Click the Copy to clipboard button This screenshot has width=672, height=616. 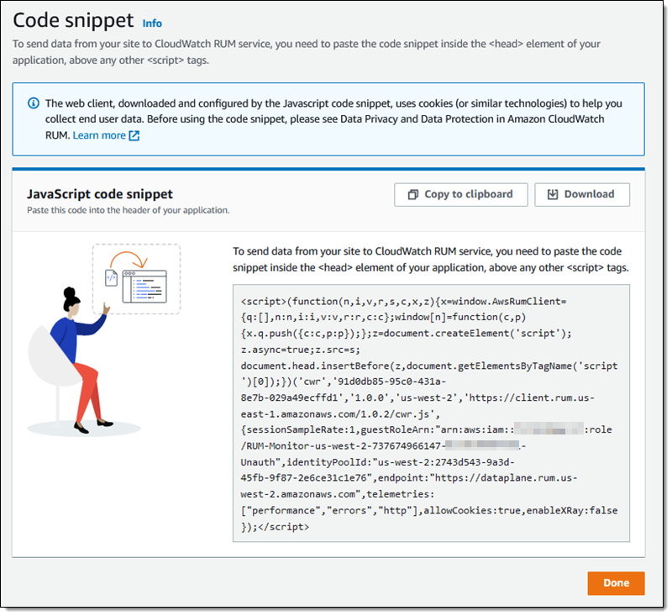(x=460, y=195)
